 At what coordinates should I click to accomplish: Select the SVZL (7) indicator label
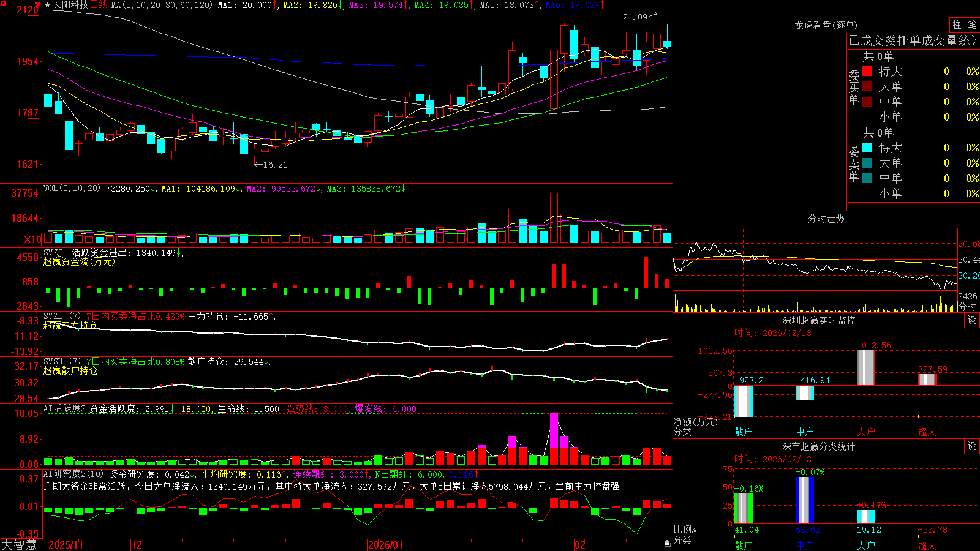click(x=62, y=317)
